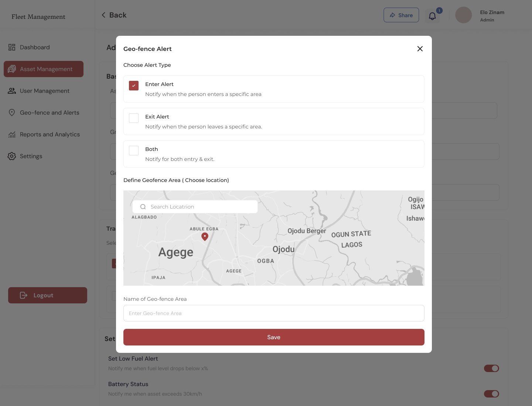Check the Exit Alert checkbox
The image size is (532, 406).
point(134,118)
